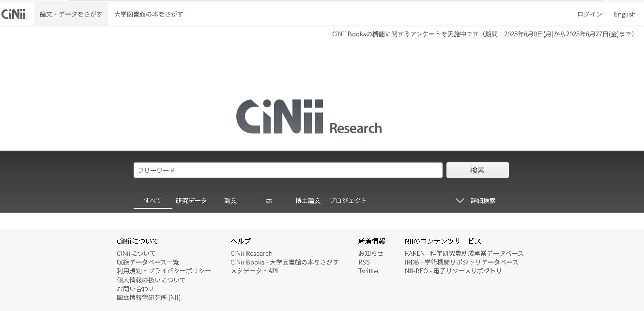This screenshot has height=311, width=644.
Task: Open the お知らせ news link
Action: pyautogui.click(x=371, y=253)
